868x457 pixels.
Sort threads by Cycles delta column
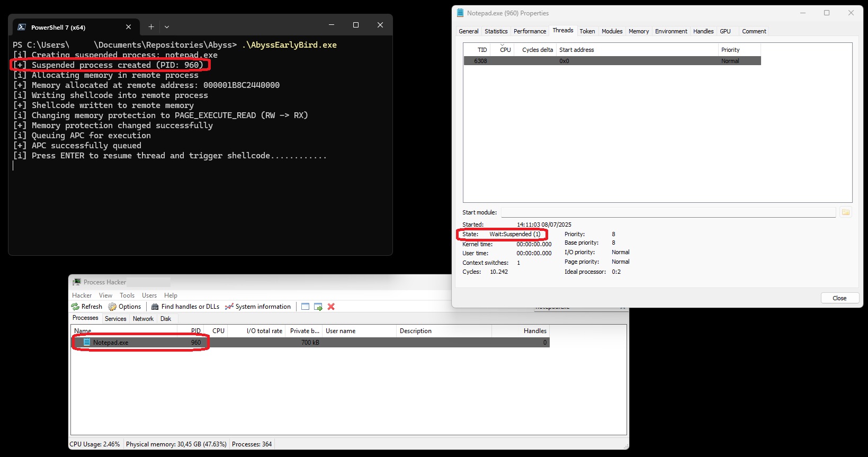(x=535, y=50)
